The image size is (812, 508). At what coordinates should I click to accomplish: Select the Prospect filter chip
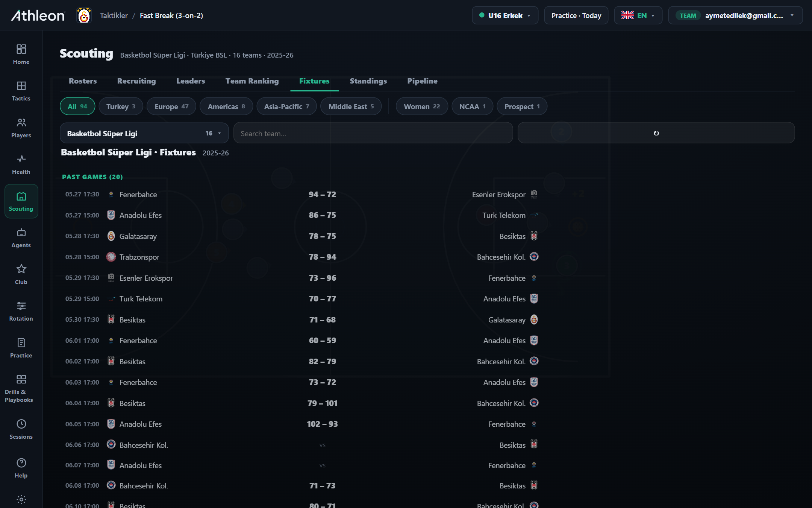pos(522,106)
